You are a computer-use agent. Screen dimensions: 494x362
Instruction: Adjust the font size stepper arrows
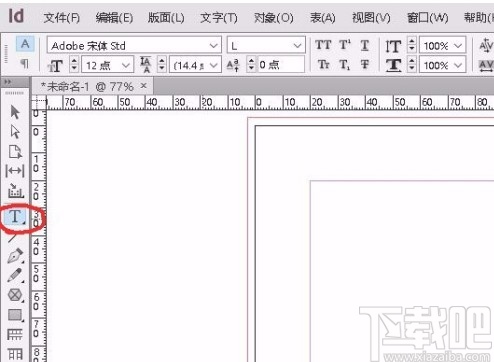[74, 64]
